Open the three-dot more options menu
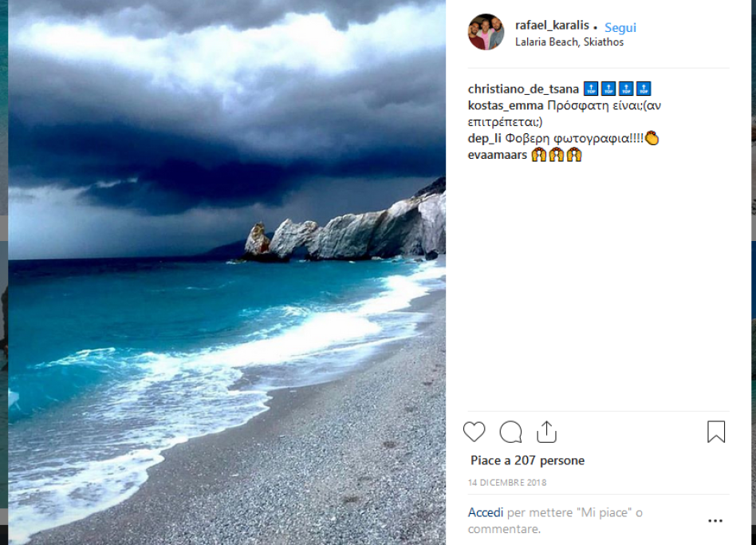This screenshot has width=756, height=545. point(715,521)
